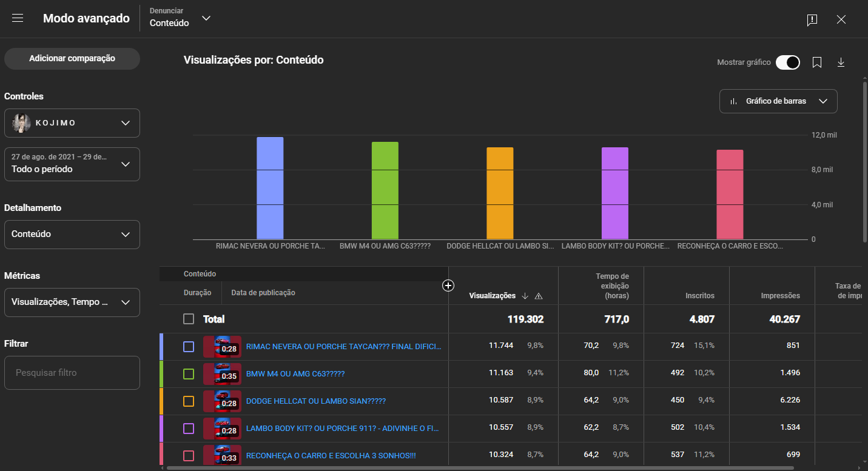Click the send feedback icon

pos(812,19)
